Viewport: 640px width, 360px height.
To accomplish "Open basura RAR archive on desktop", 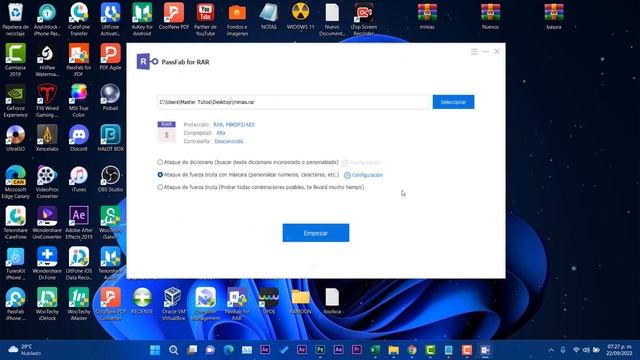I will click(554, 16).
